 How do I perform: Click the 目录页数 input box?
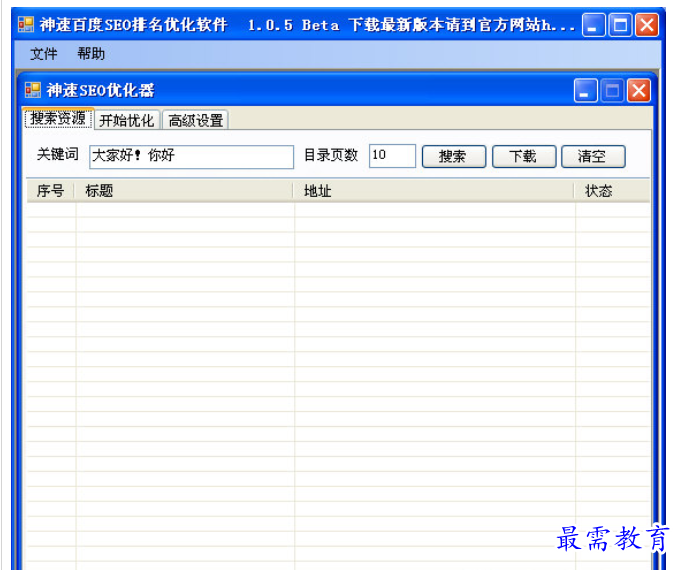point(392,156)
